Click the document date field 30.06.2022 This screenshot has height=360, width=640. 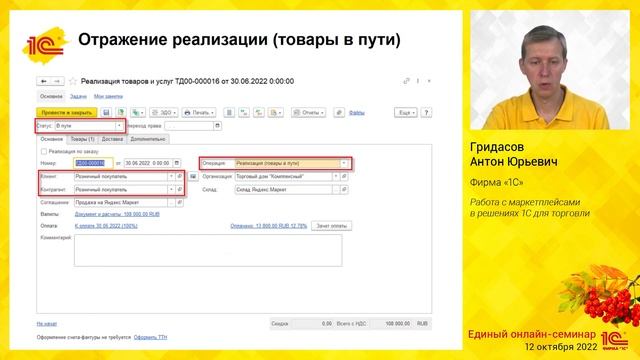click(x=148, y=163)
